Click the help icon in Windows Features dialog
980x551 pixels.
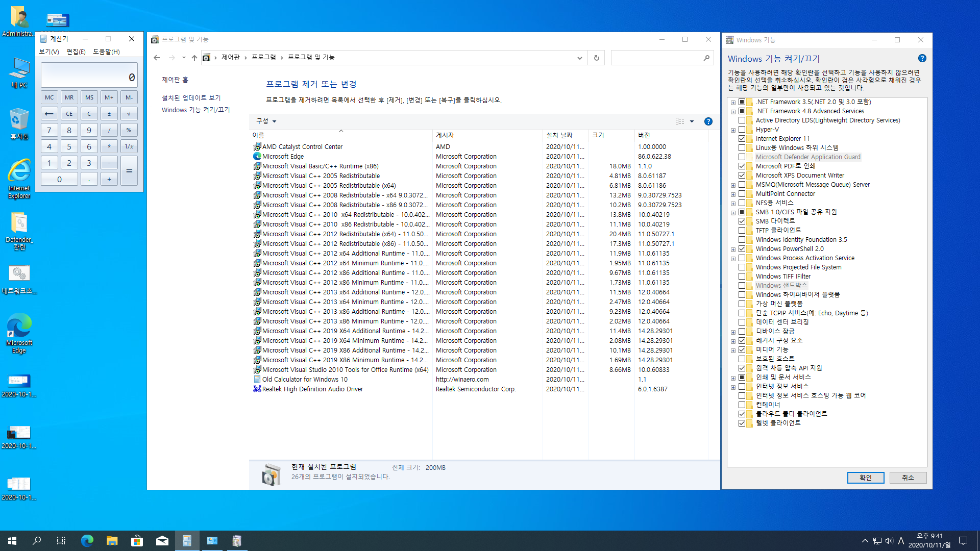tap(922, 59)
